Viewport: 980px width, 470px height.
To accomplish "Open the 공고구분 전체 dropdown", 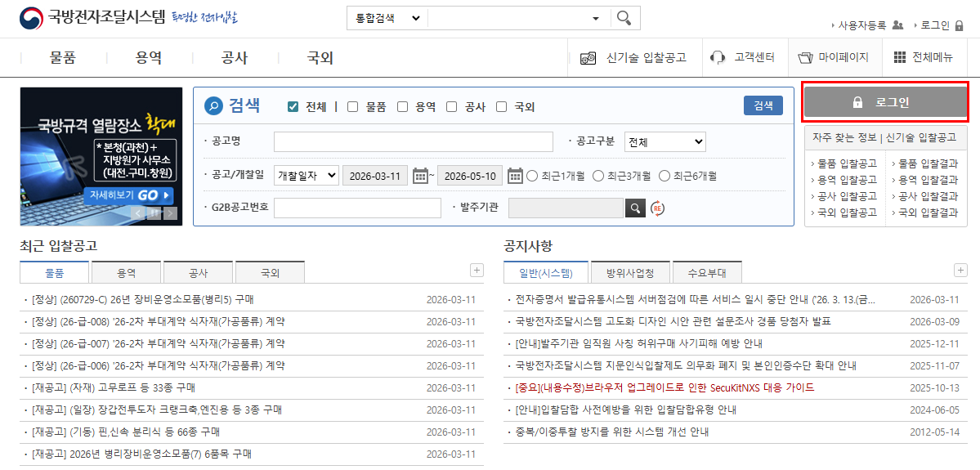I will coord(665,142).
